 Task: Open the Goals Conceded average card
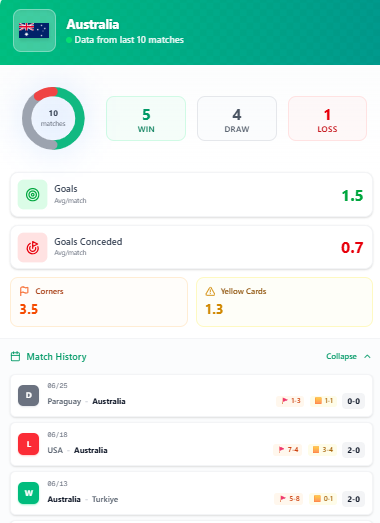(x=192, y=247)
